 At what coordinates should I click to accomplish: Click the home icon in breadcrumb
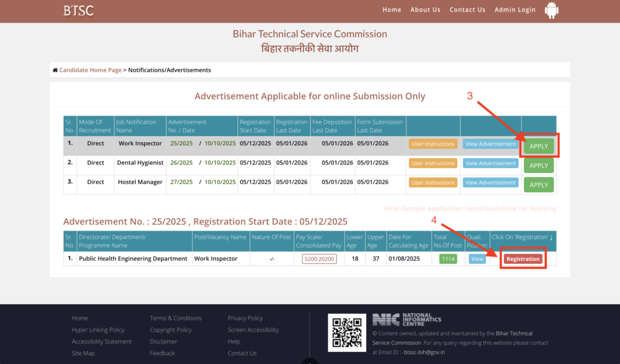[55, 70]
